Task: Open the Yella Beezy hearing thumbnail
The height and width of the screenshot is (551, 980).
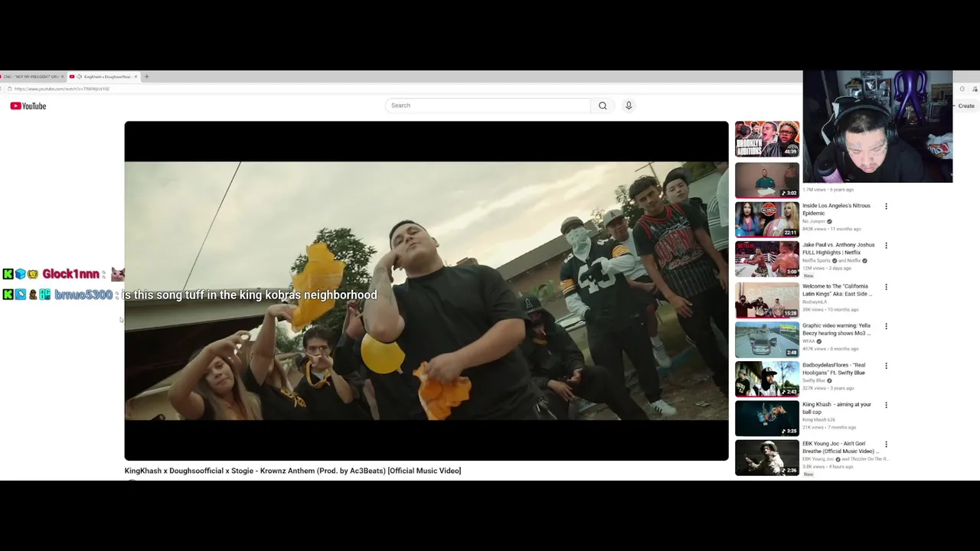Action: coord(767,339)
